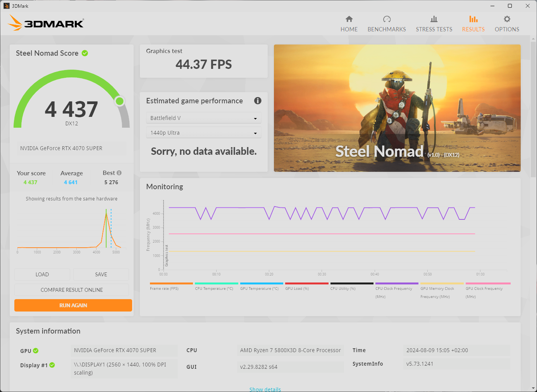Screen dimensions: 537x392
Task: Click the GPU validation checkmark icon
Action: (x=36, y=351)
